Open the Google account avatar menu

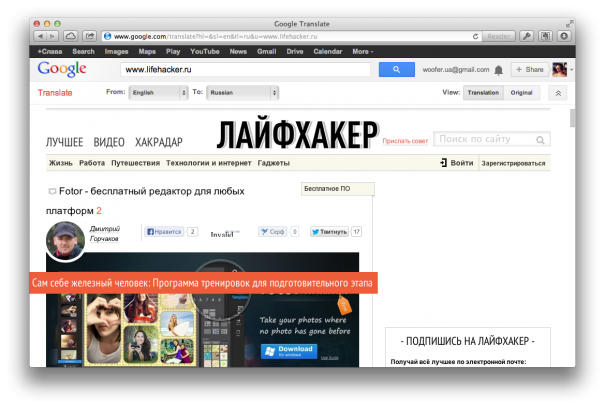(560, 70)
